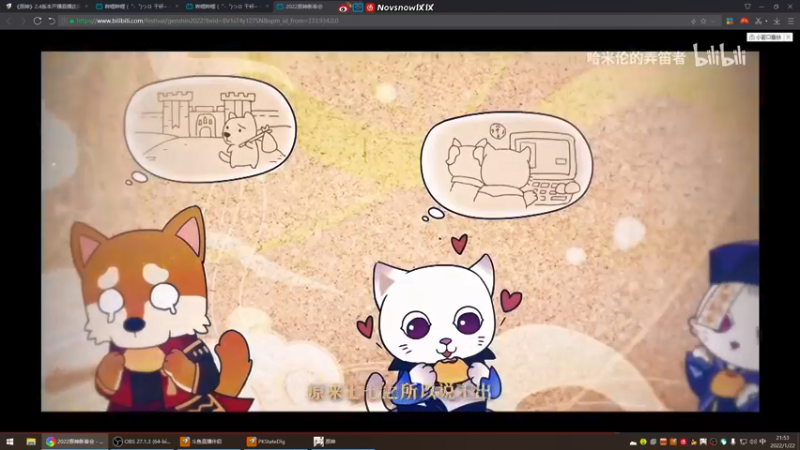Open the scissors screenshot tool icon
Image resolution: width=800 pixels, height=450 pixels.
click(x=759, y=21)
